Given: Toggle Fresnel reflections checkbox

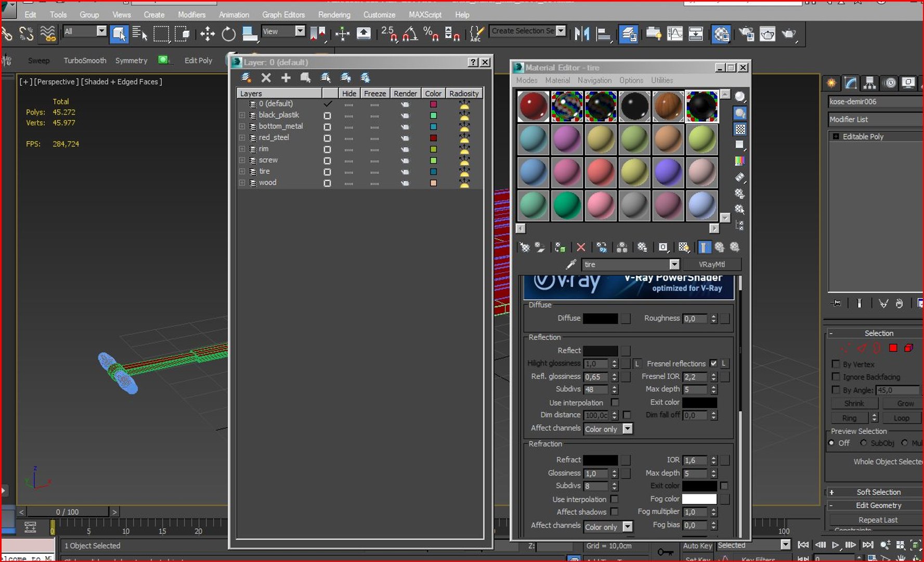Looking at the screenshot, I should [713, 363].
